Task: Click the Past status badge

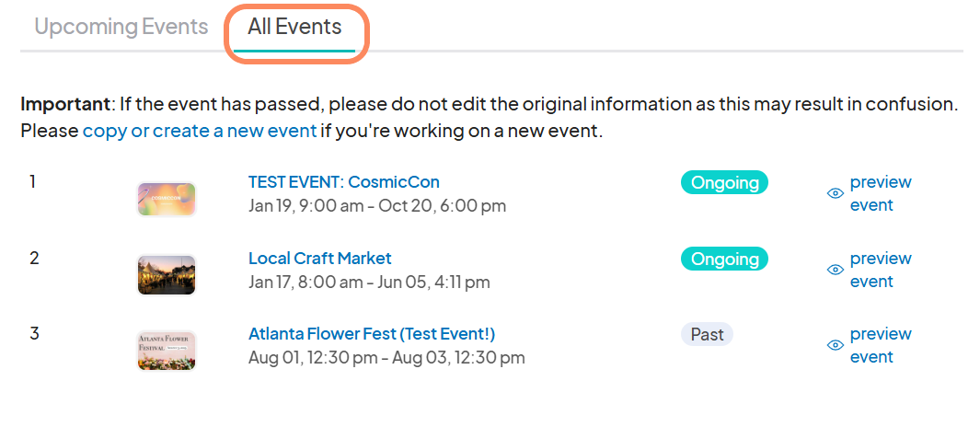Action: [707, 334]
